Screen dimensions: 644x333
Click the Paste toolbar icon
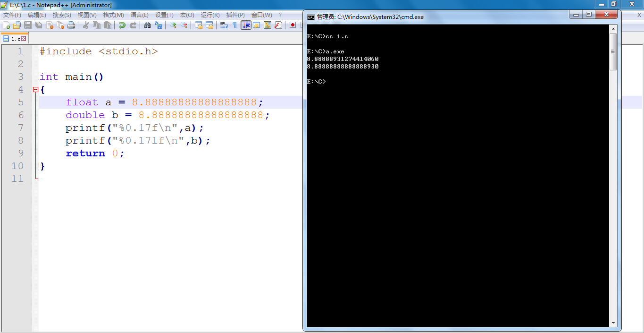[108, 25]
